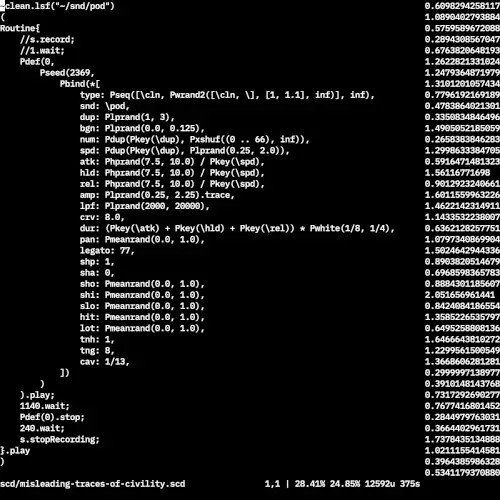Click the Pdef(0).stop; statement
Screen dimensions: 500x500
[52, 417]
